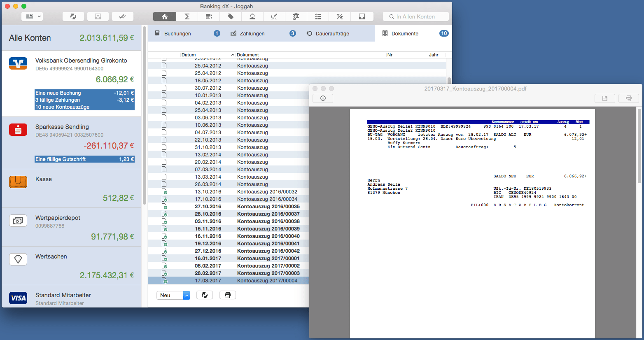644x340 pixels.
Task: Open the Neu dropdown below document list
Action: (x=173, y=295)
